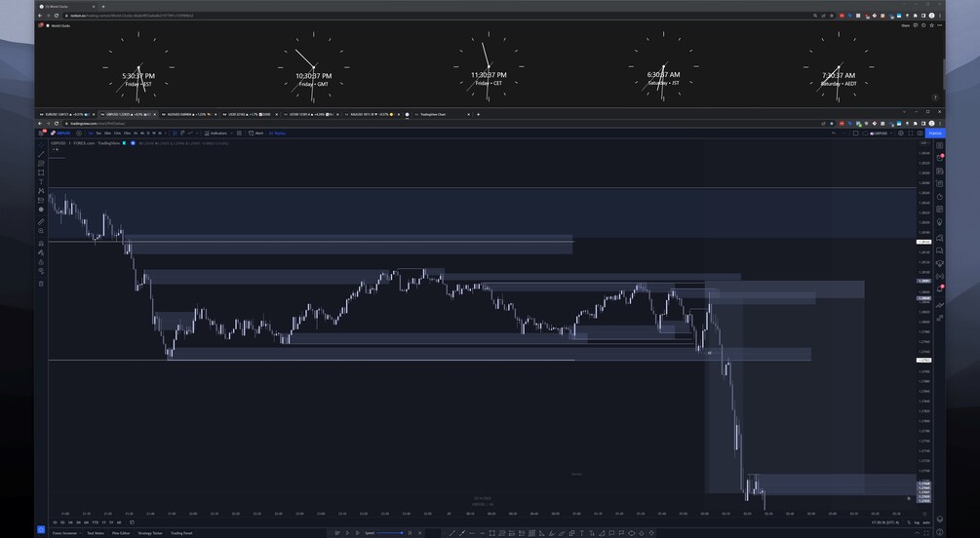Select the geometric shapes drawing tool
The image size is (980, 538).
coord(41,173)
